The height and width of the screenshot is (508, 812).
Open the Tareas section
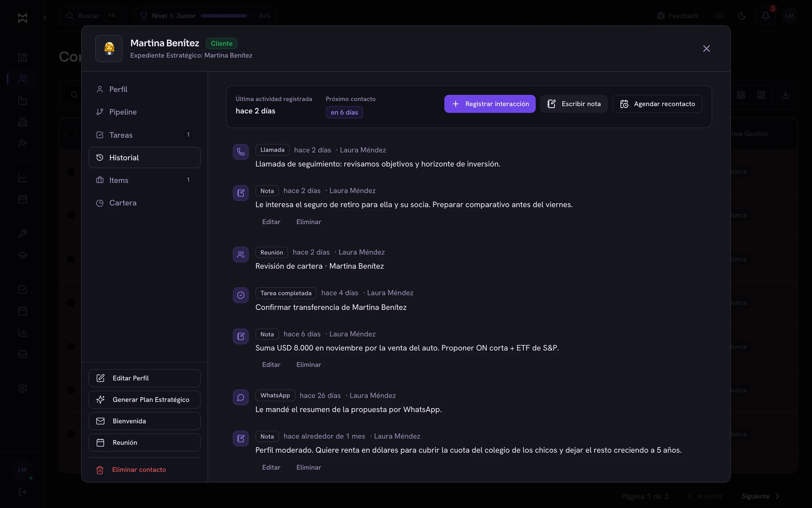pyautogui.click(x=144, y=135)
